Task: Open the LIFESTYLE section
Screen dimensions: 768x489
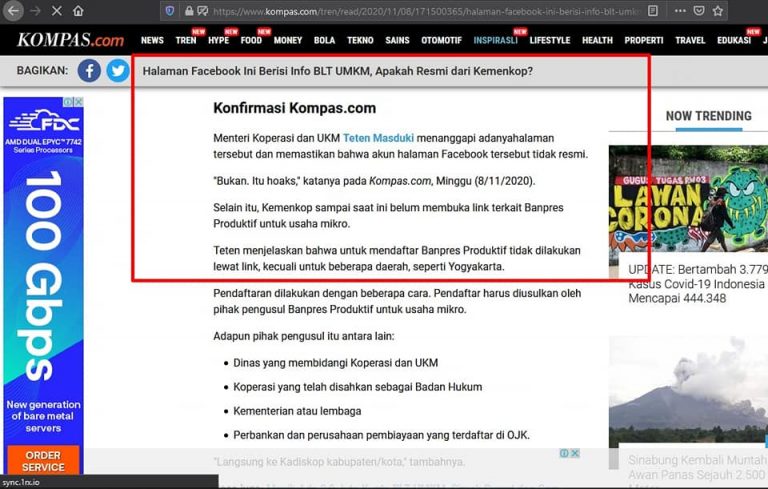Action: tap(550, 40)
